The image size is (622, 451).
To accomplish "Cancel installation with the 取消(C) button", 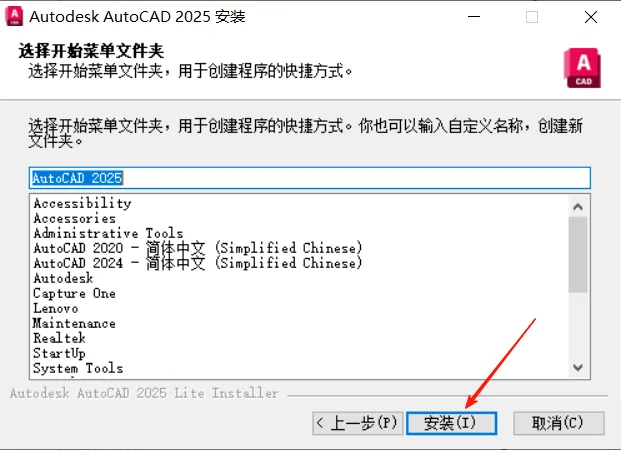I will pyautogui.click(x=559, y=423).
